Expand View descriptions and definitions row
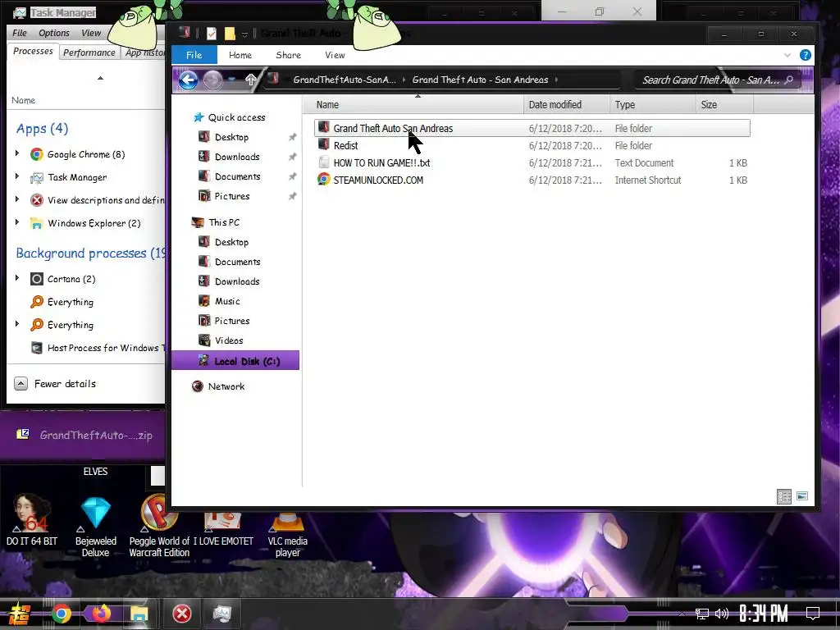This screenshot has width=840, height=630. click(x=17, y=199)
